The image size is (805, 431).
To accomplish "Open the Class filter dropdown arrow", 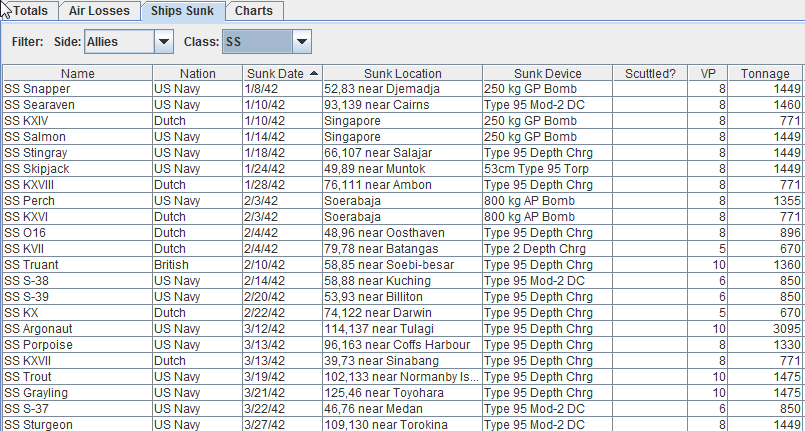I will tap(302, 42).
